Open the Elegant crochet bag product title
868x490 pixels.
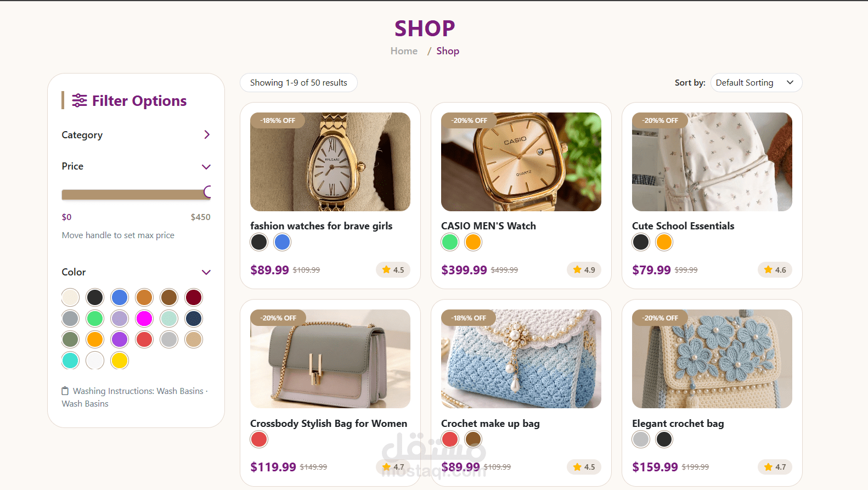(678, 424)
